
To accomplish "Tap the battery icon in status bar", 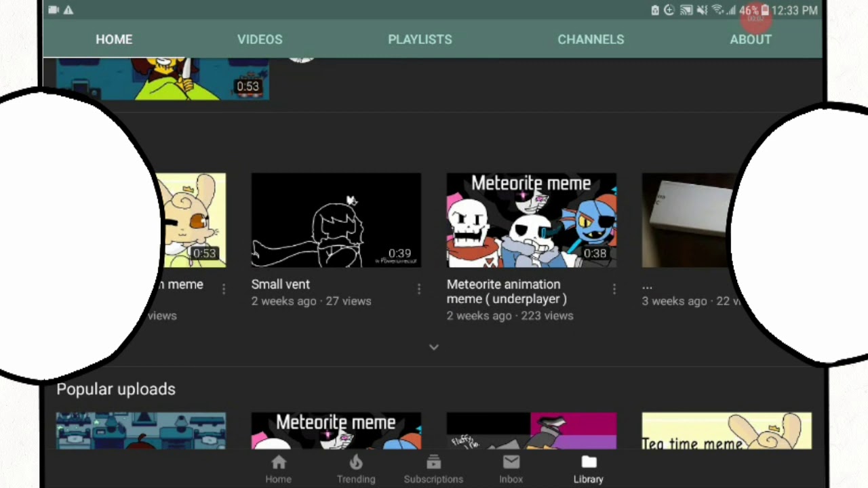I will pos(765,10).
